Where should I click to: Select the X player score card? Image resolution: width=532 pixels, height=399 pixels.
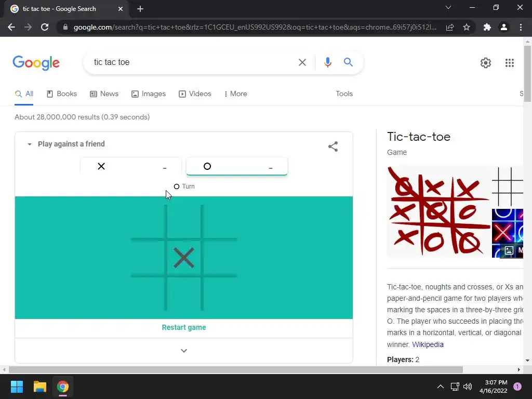[x=131, y=166]
